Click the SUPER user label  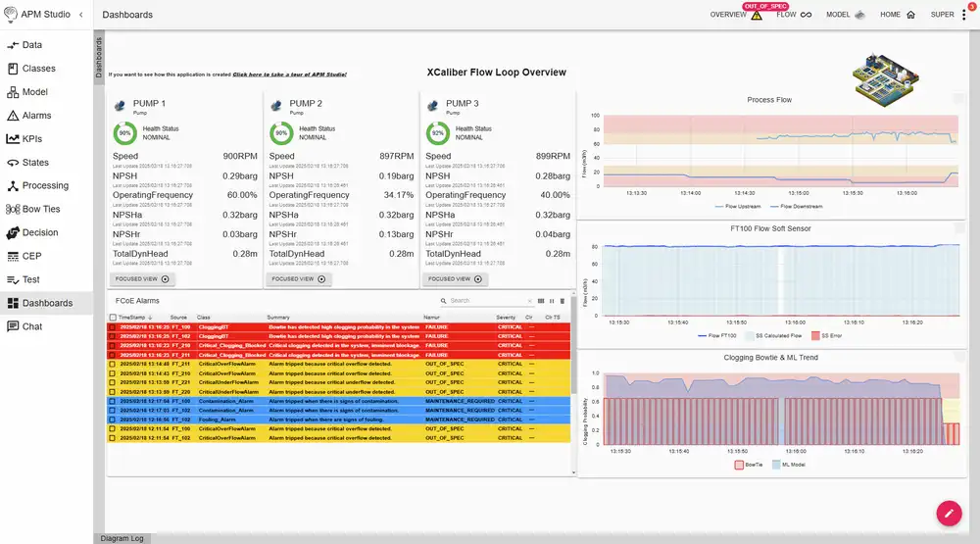coord(942,15)
